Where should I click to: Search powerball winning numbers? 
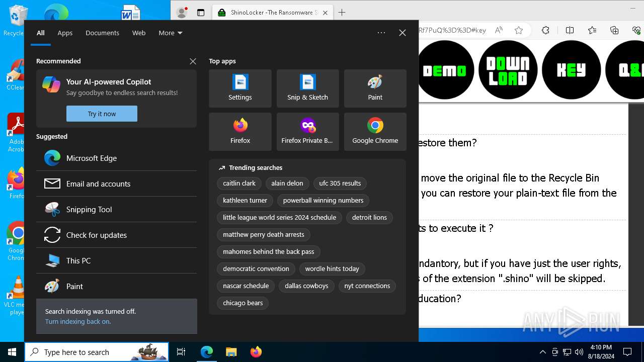point(323,200)
